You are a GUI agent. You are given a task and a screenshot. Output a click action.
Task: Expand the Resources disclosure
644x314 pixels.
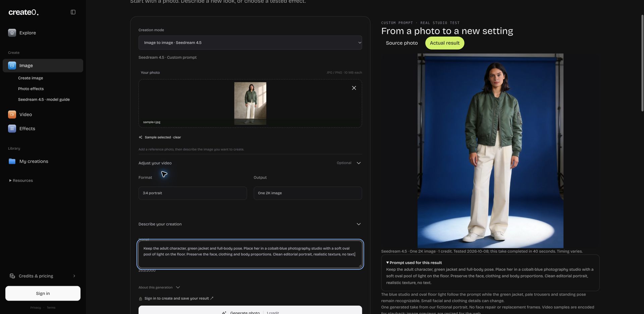21,180
